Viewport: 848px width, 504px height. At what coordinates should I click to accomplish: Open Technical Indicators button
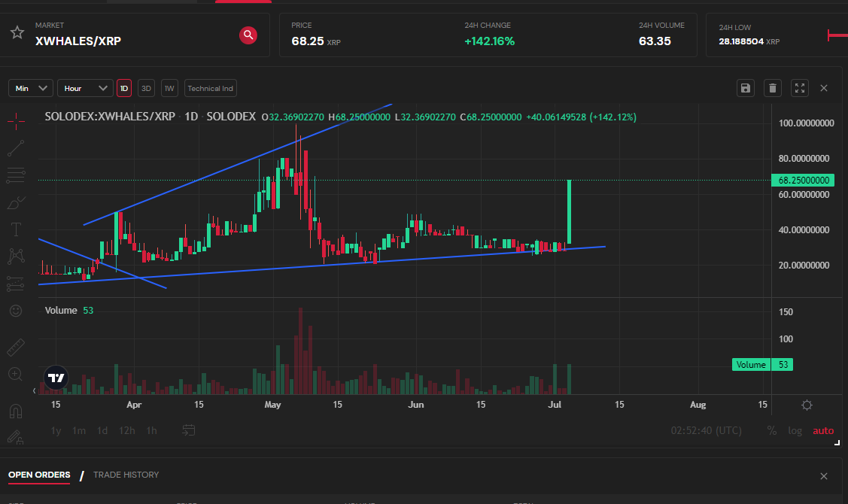point(211,88)
